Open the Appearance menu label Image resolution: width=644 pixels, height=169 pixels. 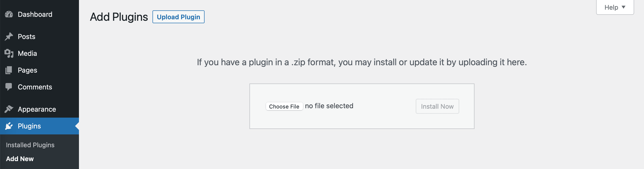click(x=37, y=109)
